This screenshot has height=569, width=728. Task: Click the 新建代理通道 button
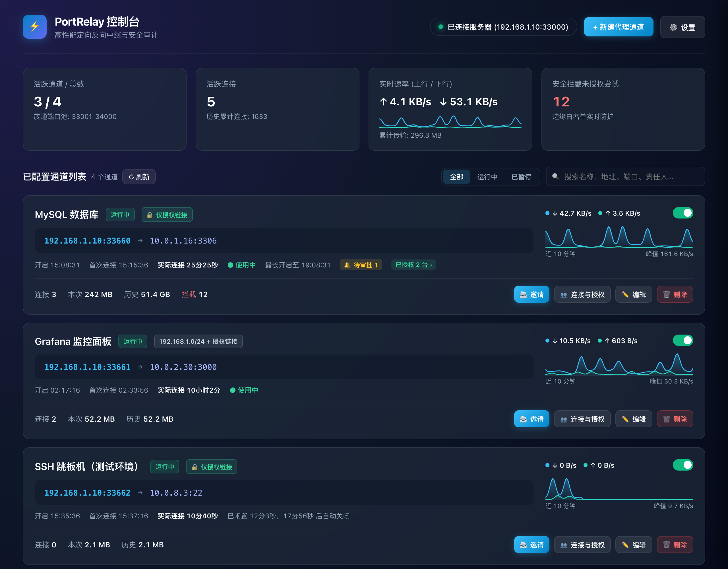pyautogui.click(x=618, y=27)
